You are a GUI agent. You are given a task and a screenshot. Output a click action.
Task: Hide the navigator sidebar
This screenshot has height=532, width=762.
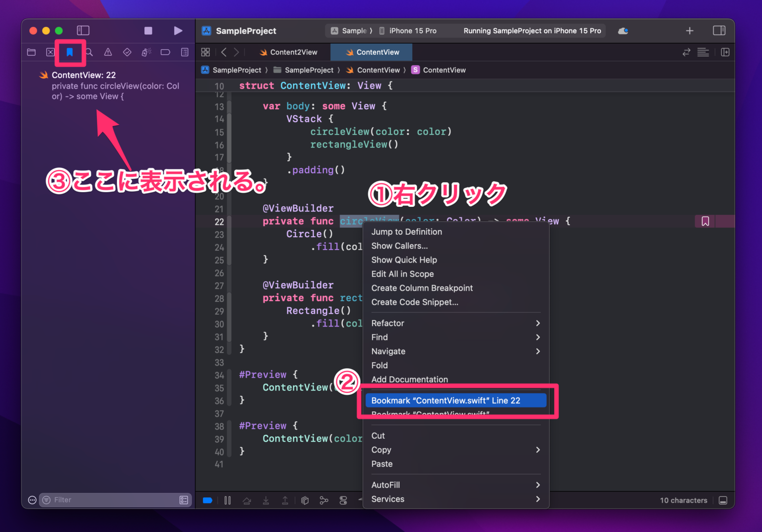[x=83, y=30]
